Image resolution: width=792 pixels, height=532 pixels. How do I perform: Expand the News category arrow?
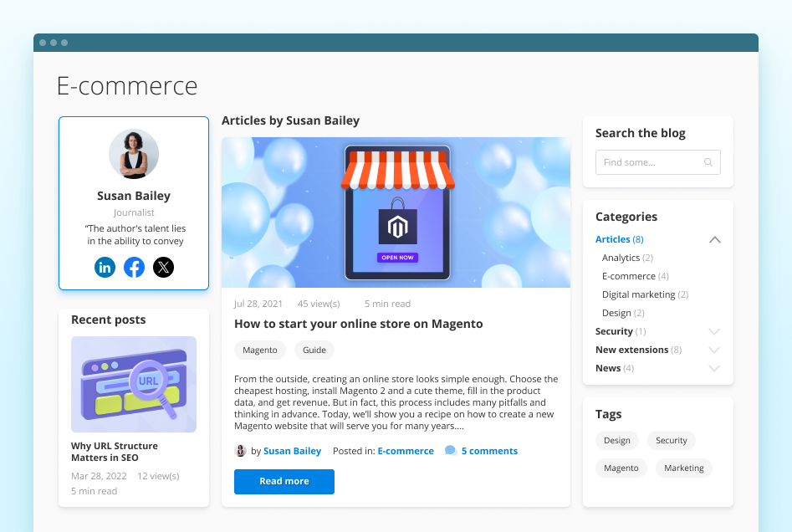click(714, 369)
